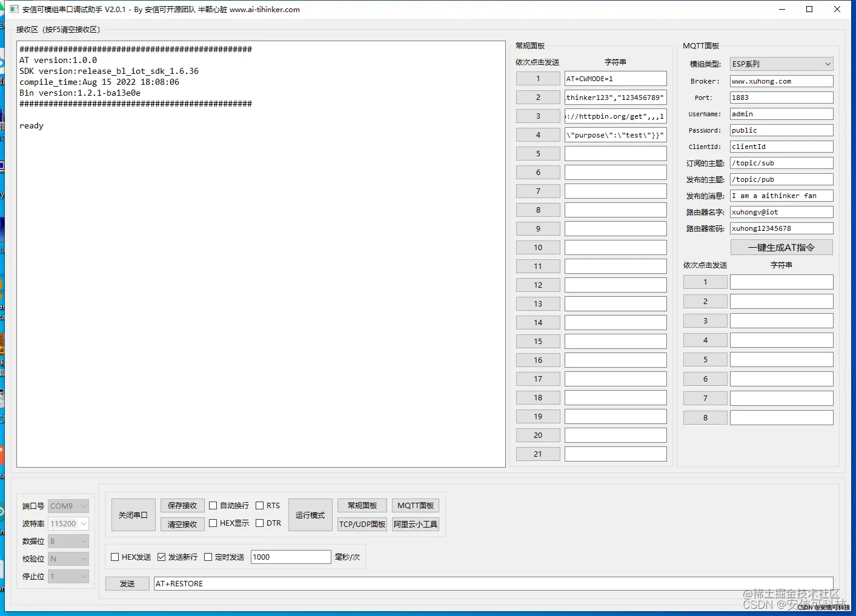856x616 pixels.
Task: Open the 阿里云小工具 panel
Action: [x=416, y=525]
